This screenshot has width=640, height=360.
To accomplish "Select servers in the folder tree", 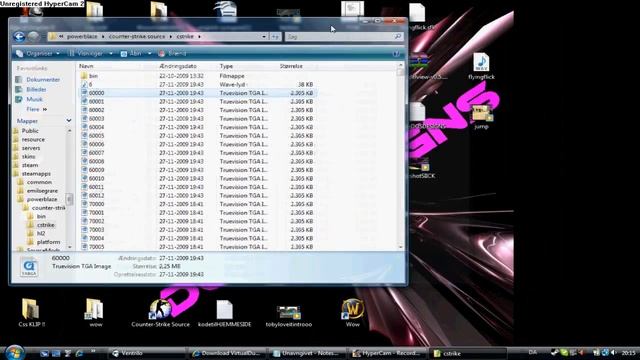I will tap(31, 148).
